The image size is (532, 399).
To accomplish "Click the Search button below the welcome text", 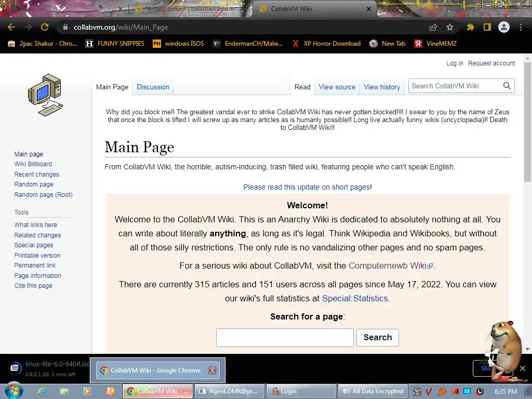I will coord(378,337).
